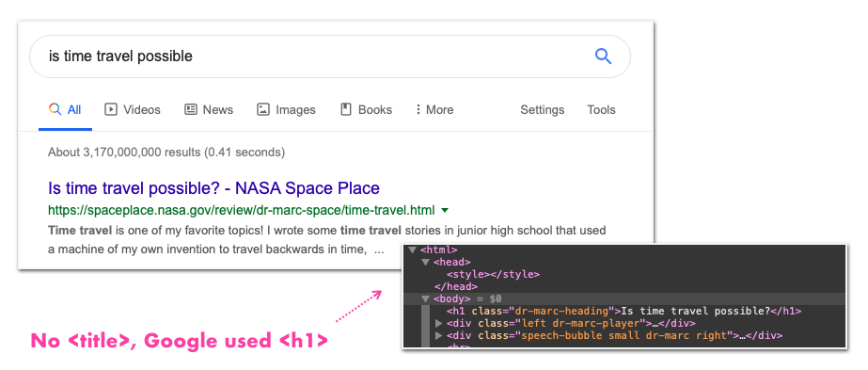868x370 pixels.
Task: Select the <style></style> element in DevTools
Action: (493, 274)
